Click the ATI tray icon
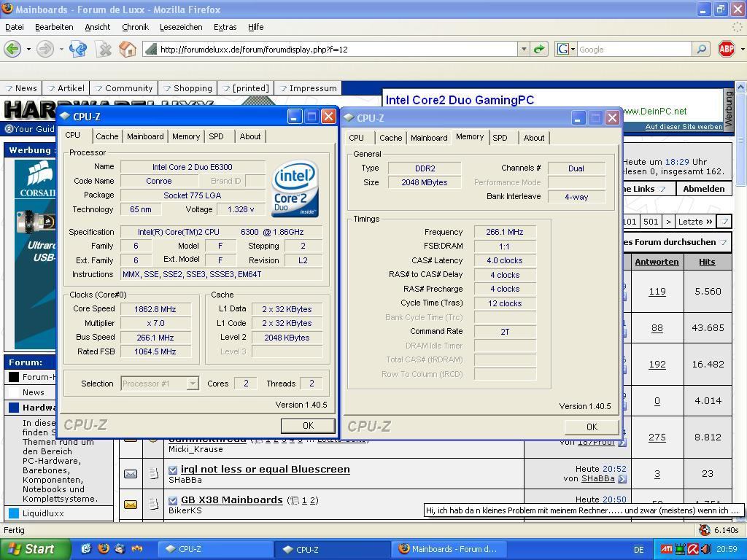Viewport: 747px width, 560px height. [x=666, y=549]
